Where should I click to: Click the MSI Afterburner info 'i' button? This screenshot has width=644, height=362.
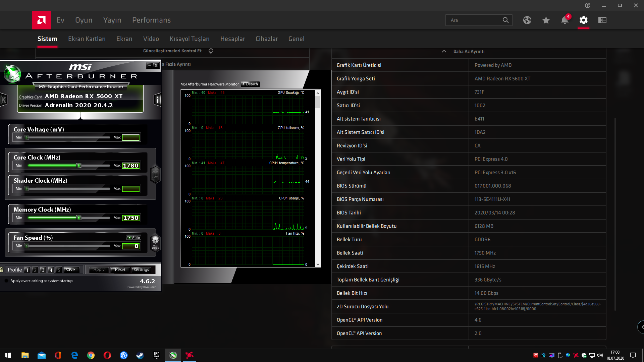(x=157, y=100)
